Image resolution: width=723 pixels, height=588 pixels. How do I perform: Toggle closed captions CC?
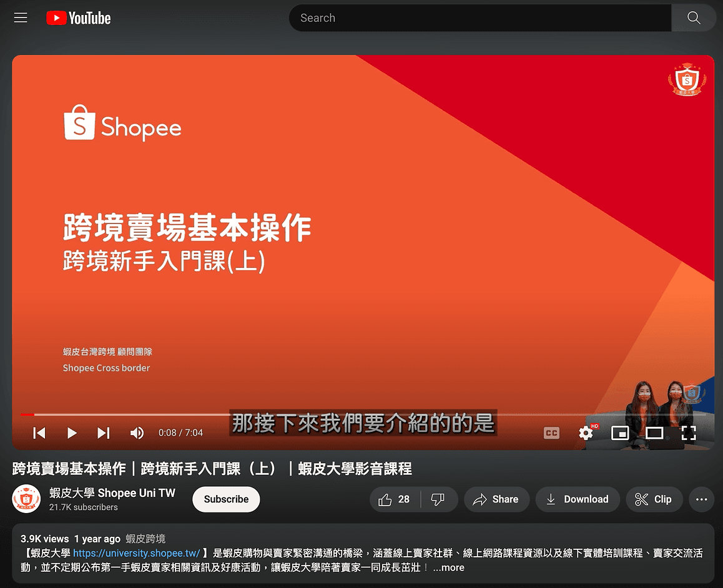click(x=551, y=433)
